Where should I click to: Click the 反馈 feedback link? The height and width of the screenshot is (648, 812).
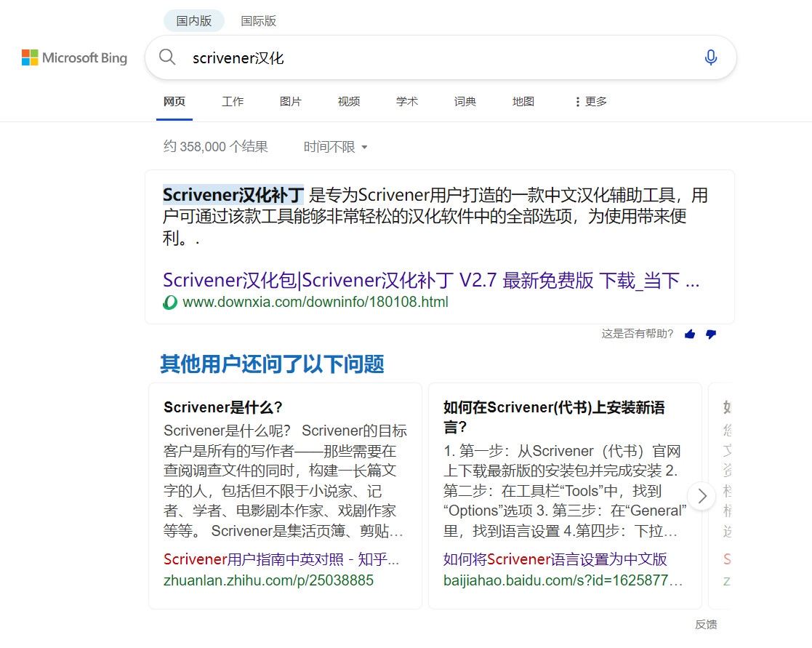click(706, 625)
